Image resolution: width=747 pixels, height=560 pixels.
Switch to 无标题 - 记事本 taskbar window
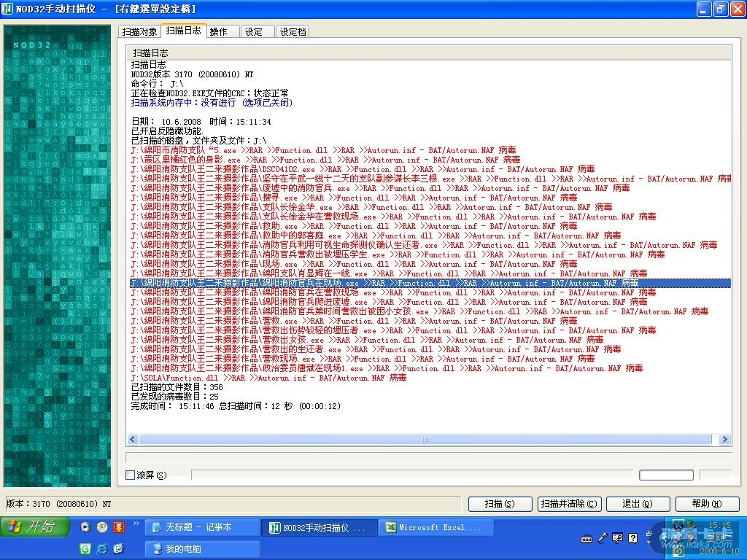click(x=201, y=527)
